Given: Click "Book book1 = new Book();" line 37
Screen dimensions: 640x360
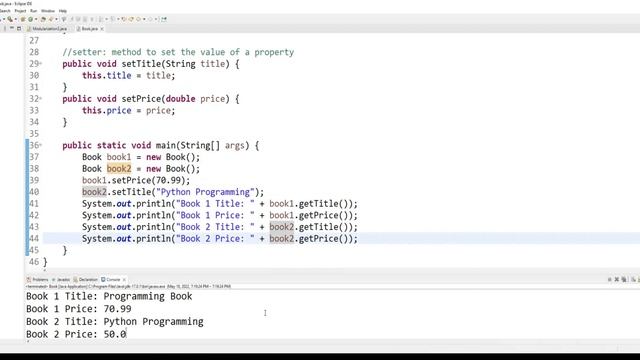Looking at the screenshot, I should [x=141, y=157].
